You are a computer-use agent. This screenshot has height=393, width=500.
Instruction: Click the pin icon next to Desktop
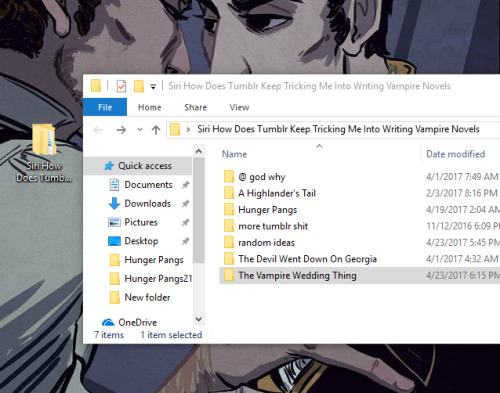(x=185, y=241)
